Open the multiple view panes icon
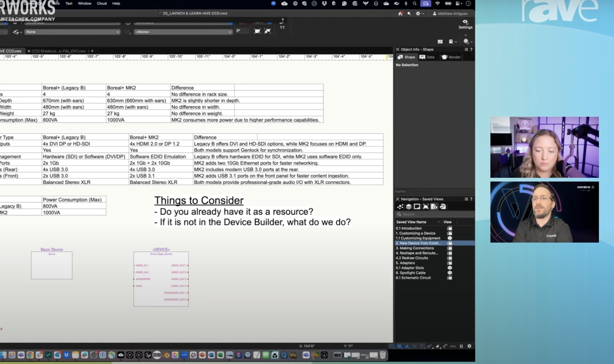614x364 pixels. pos(440,41)
